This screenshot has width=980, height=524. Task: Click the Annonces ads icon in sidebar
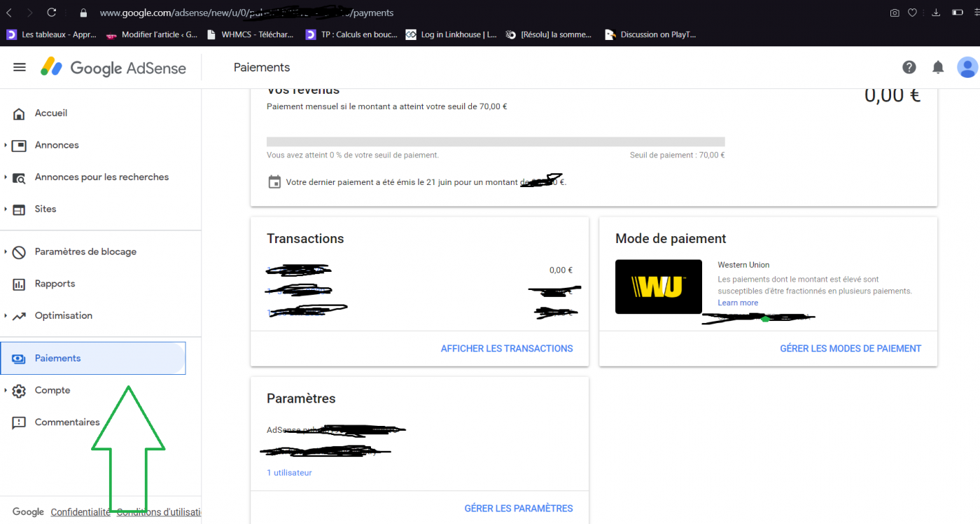(x=20, y=145)
